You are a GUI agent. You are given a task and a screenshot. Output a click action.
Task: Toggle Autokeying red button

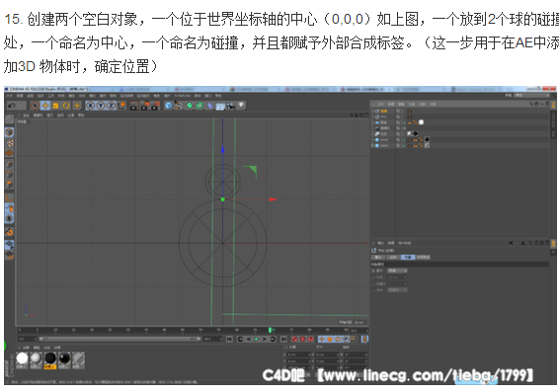[x=302, y=339]
